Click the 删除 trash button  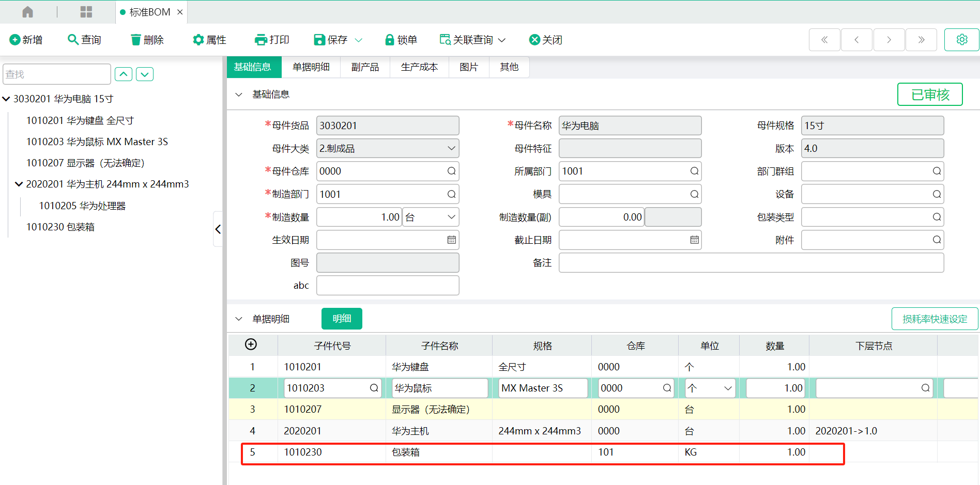tap(147, 40)
